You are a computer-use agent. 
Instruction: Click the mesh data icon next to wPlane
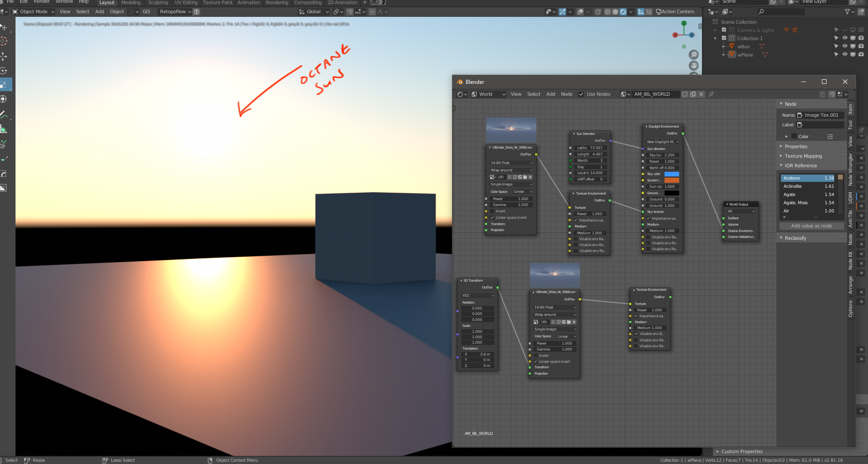(x=765, y=55)
